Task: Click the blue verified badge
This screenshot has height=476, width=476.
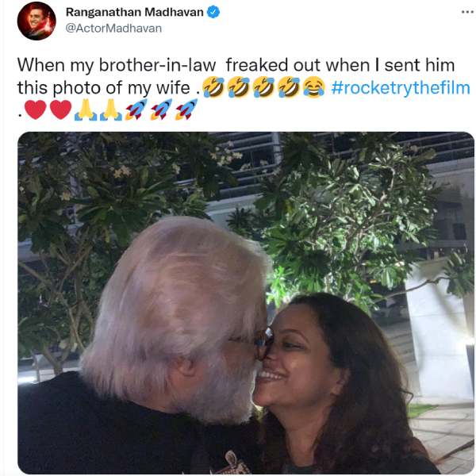Action: click(x=213, y=12)
